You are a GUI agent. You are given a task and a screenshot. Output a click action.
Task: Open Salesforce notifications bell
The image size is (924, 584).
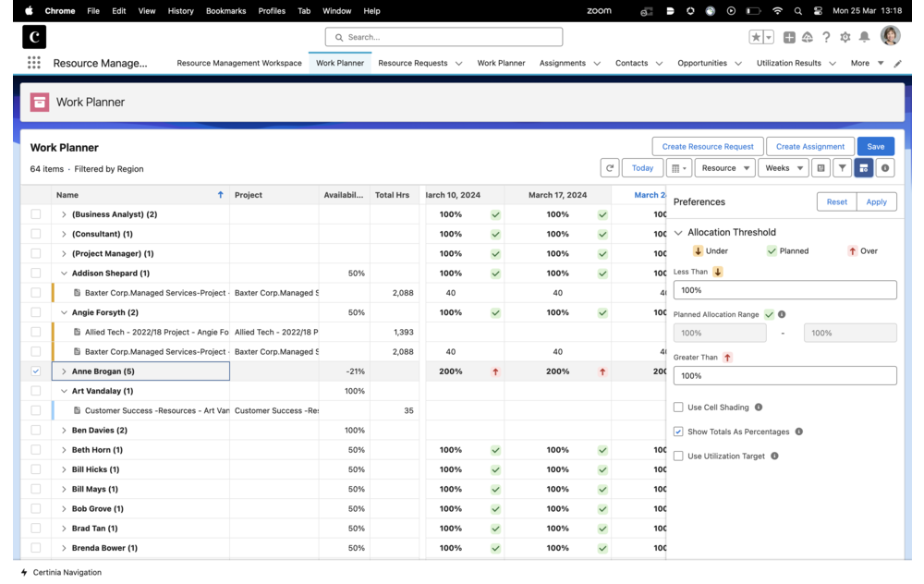864,36
